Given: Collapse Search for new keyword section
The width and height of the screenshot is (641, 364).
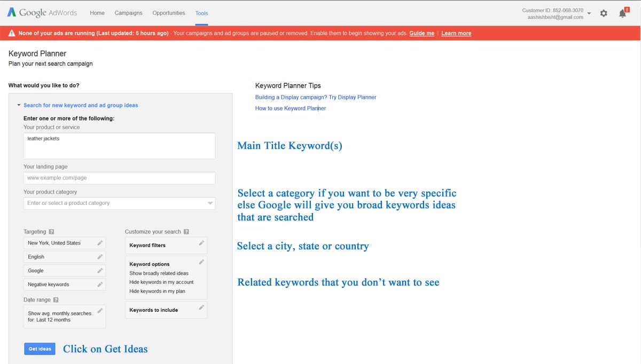Looking at the screenshot, I should click(19, 106).
